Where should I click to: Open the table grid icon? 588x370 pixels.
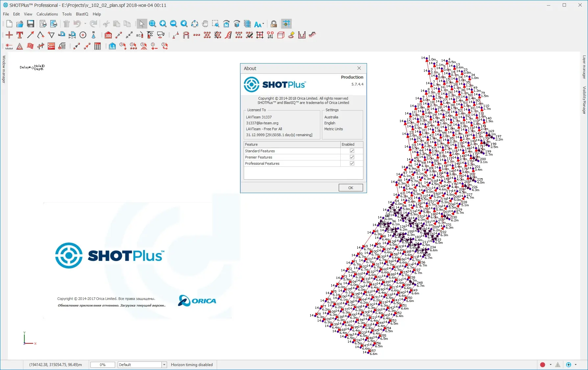97,46
